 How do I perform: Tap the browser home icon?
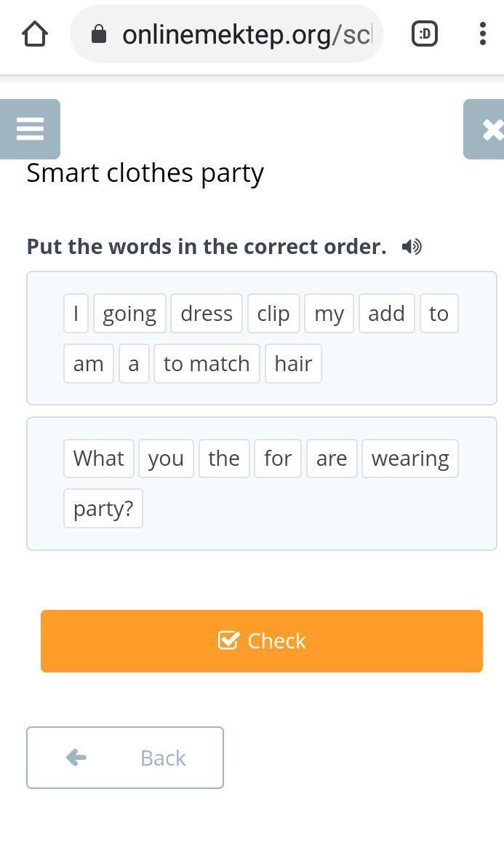(x=35, y=34)
